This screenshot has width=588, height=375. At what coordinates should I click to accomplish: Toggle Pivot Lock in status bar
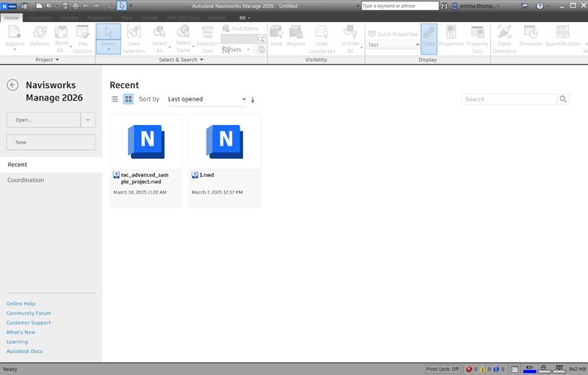coord(442,369)
